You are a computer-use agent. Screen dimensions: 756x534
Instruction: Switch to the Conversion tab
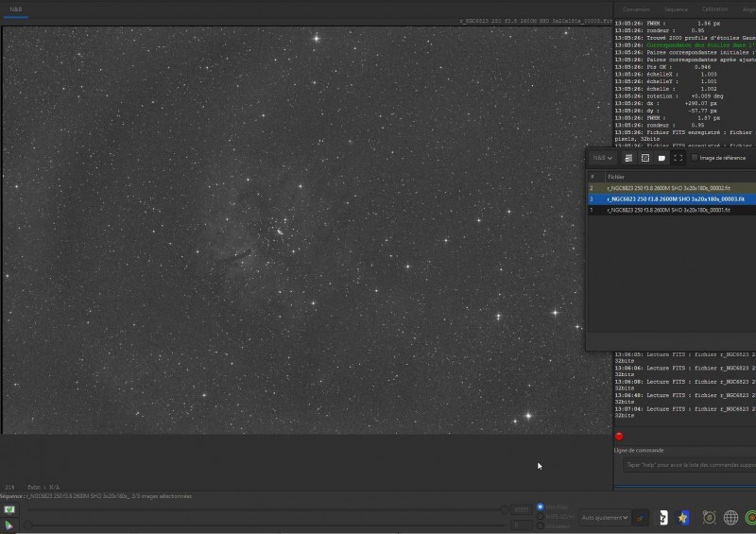[636, 9]
